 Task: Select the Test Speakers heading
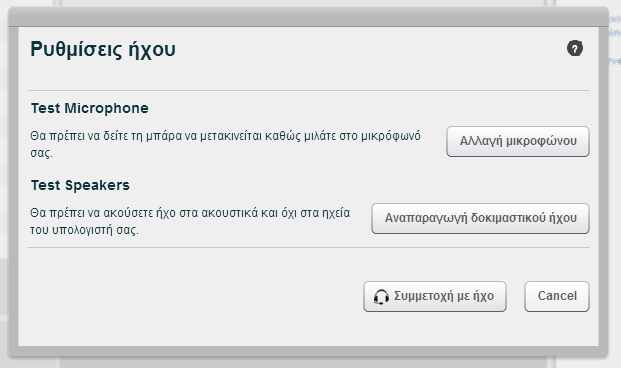pos(80,185)
